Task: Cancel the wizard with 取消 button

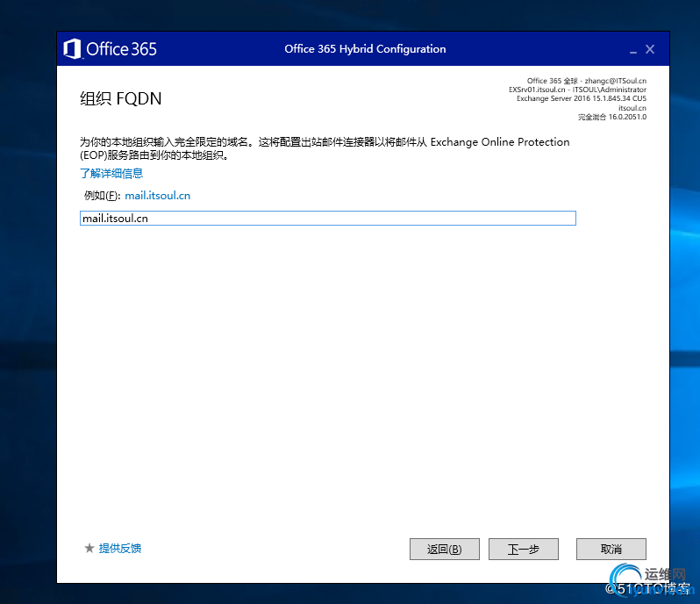Action: 611,549
